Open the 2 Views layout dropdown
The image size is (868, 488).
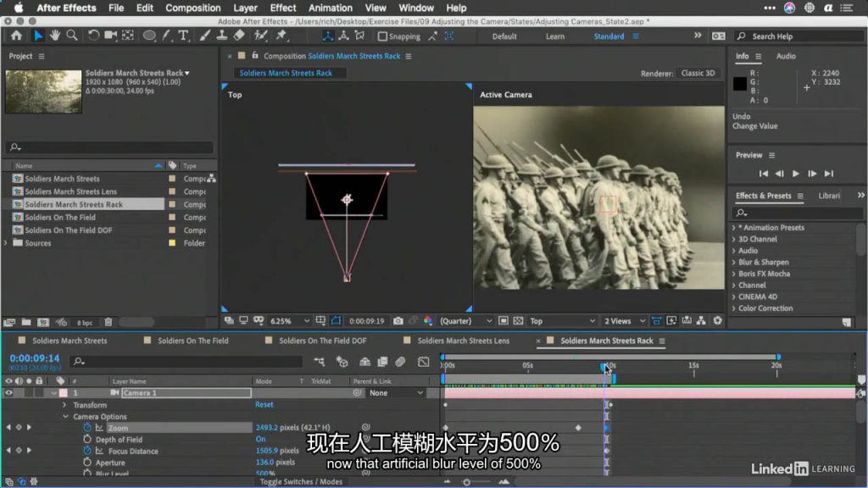[x=625, y=321]
